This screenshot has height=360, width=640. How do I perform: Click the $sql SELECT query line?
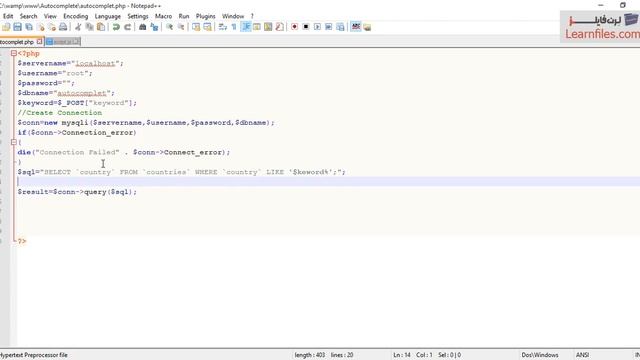click(x=182, y=172)
